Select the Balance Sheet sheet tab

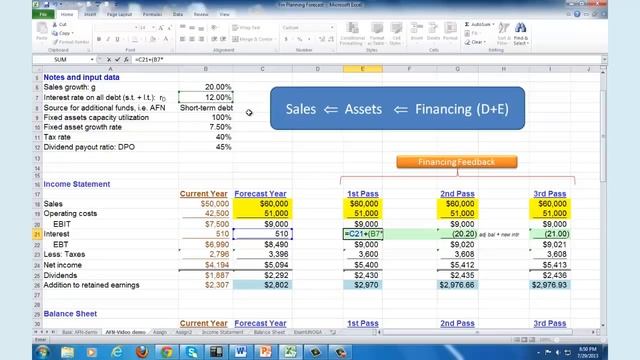pos(269,332)
